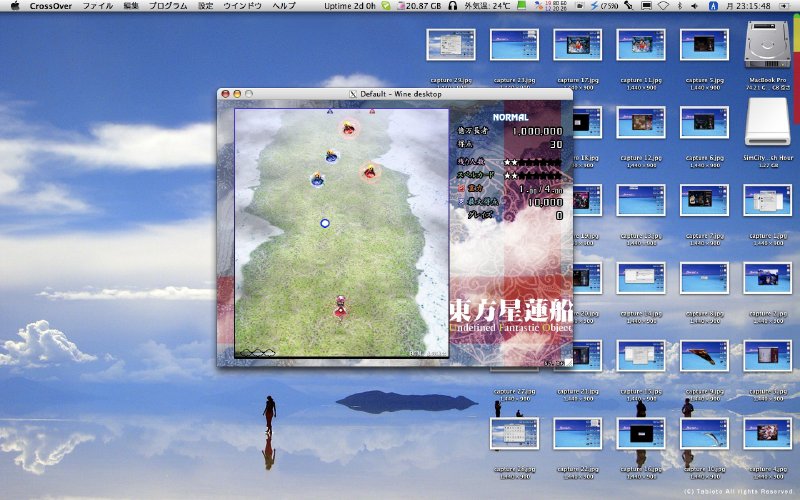Open the AirPort Wi-Fi status menu
Image resolution: width=800 pixels, height=500 pixels.
point(663,6)
